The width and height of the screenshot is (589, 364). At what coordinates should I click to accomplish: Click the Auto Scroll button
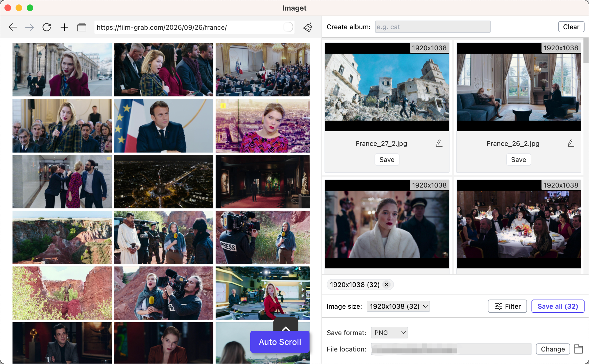coord(280,342)
